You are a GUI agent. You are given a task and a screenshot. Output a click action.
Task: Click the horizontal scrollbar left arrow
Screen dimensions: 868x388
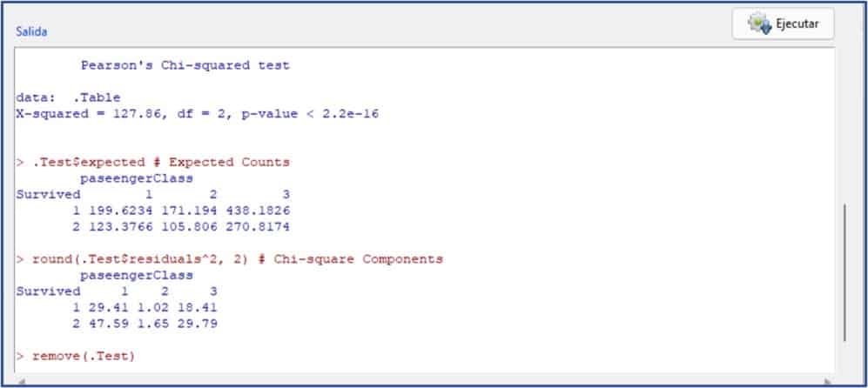point(20,381)
